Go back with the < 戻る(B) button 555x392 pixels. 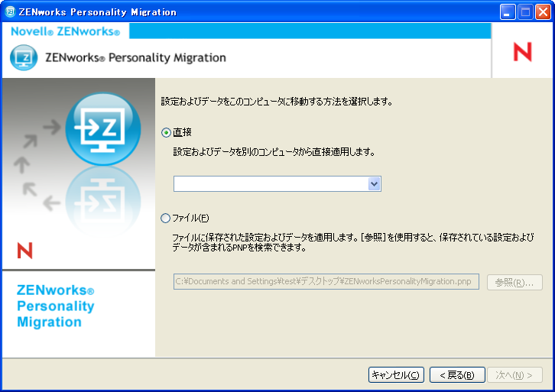457,375
